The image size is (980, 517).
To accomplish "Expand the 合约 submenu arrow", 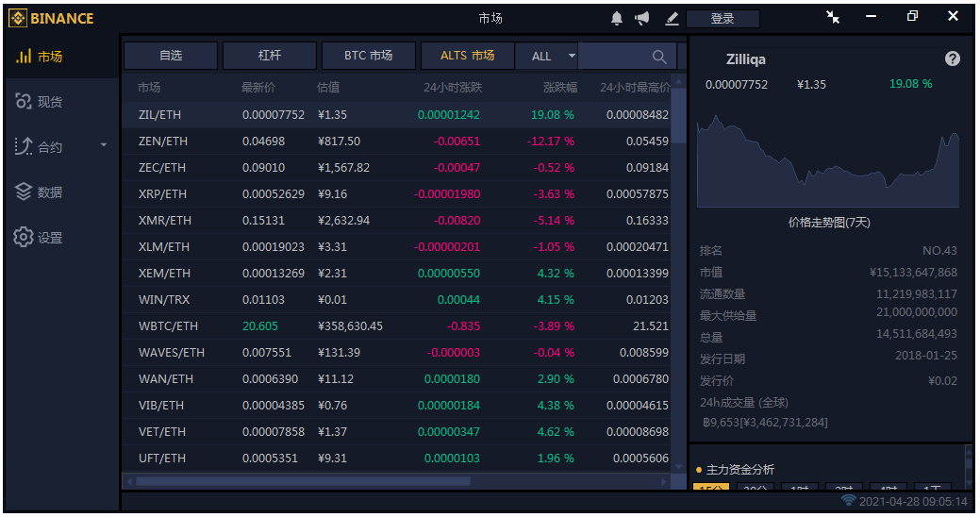I will 104,145.
